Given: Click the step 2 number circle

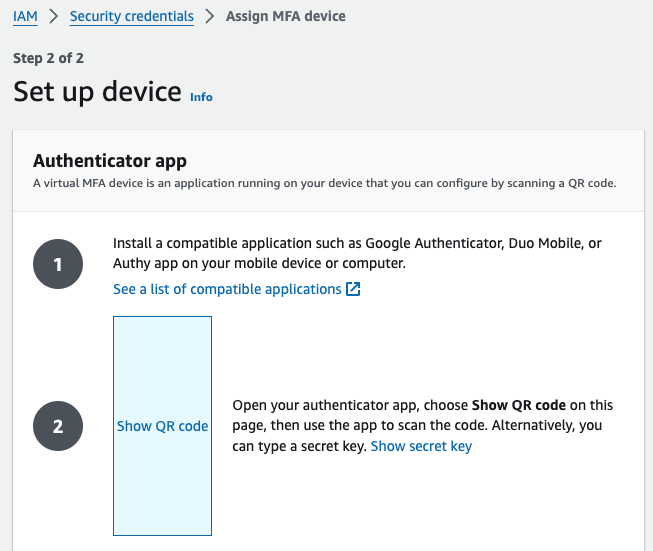Looking at the screenshot, I should pos(58,426).
